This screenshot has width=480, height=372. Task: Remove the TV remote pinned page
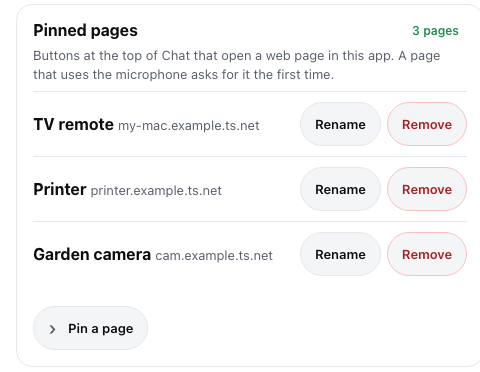(x=427, y=124)
